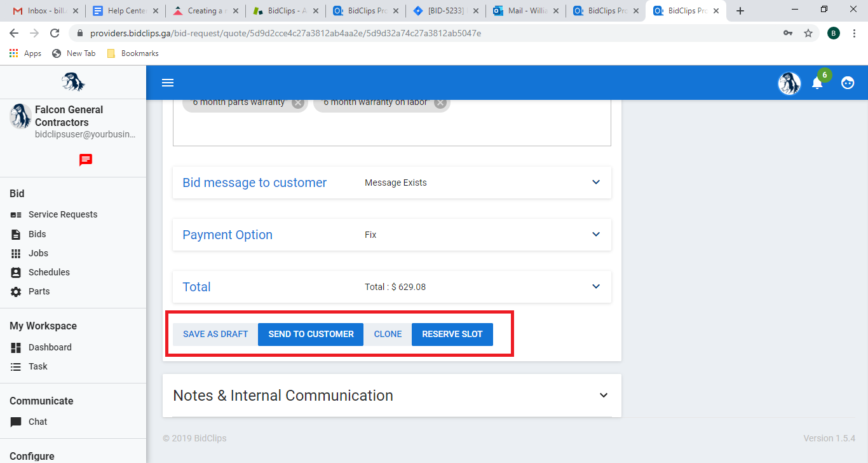The height and width of the screenshot is (463, 868).
Task: Open Chrome three-dot menu
Action: pyautogui.click(x=854, y=33)
